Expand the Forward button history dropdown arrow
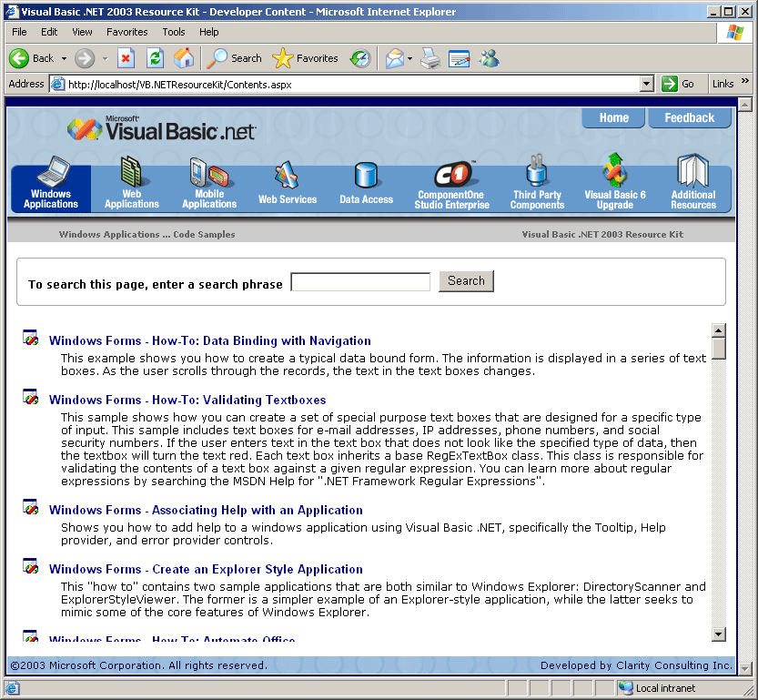Screen dimensions: 758x700 105,58
